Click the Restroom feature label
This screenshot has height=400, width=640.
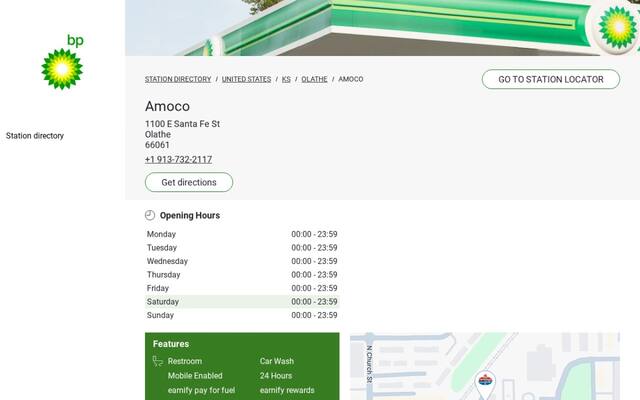pos(185,361)
